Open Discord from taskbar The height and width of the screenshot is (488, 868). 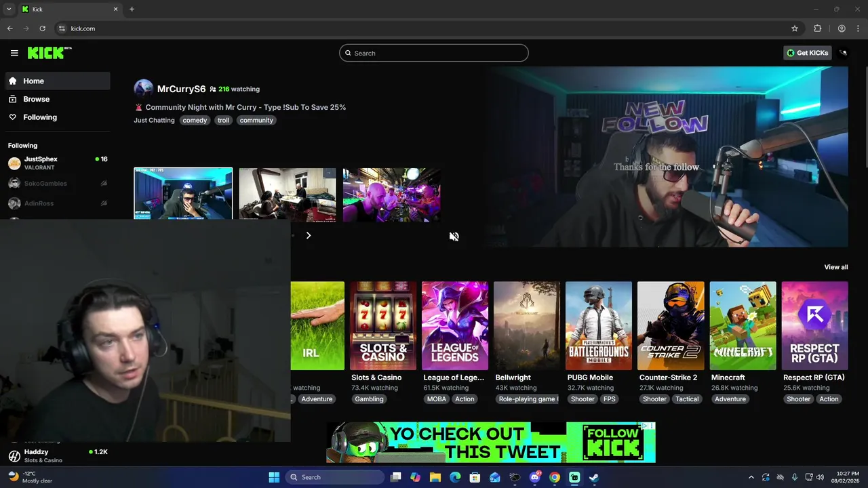pos(535,477)
